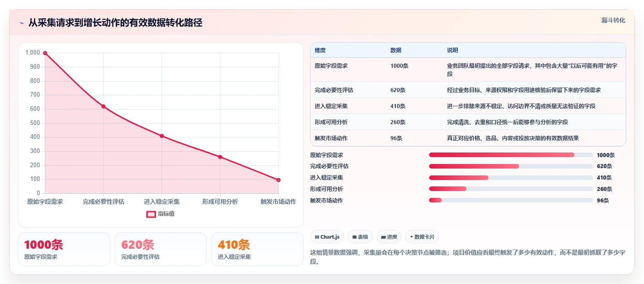Viewport: 644px width, 284px height.
Task: Click the 原始字段需求 progress bar
Action: 511,155
